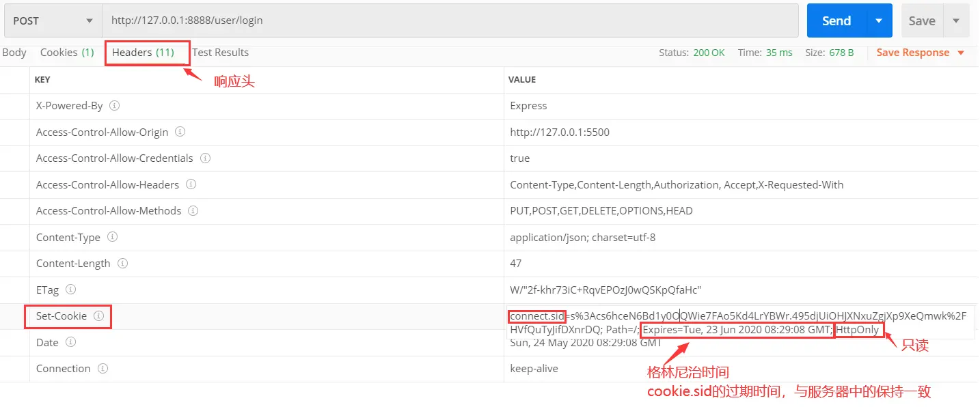The height and width of the screenshot is (407, 980).
Task: Click the KEY column header
Action: click(x=42, y=80)
